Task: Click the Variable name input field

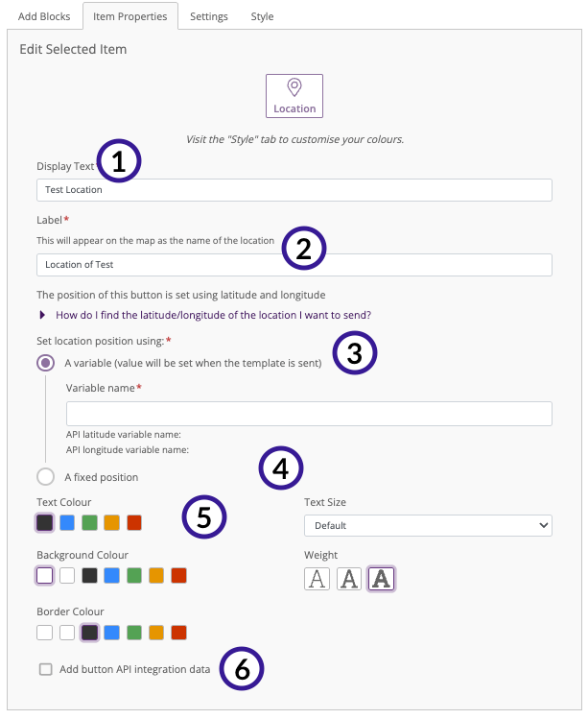Action: (309, 414)
